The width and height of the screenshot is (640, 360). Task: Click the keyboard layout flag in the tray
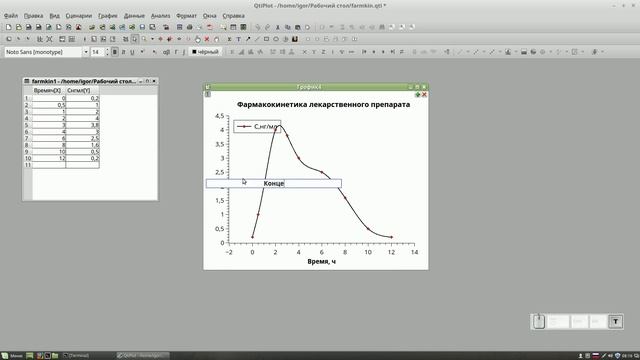(x=596, y=356)
